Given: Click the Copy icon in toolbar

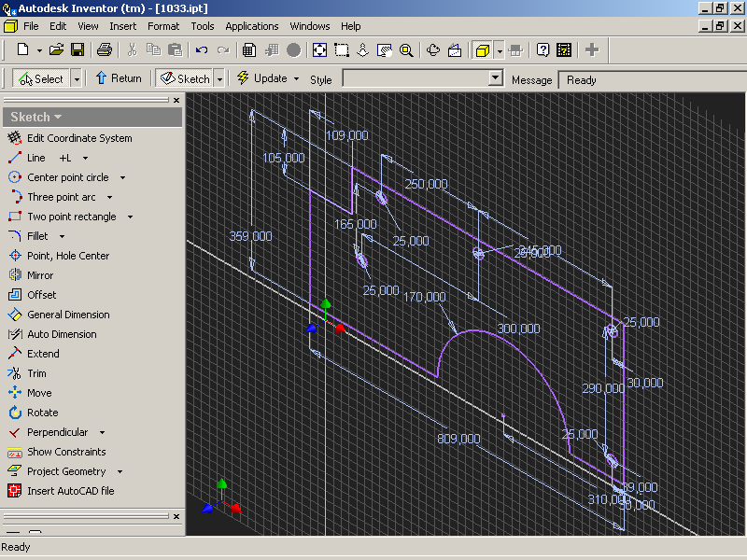Looking at the screenshot, I should point(153,49).
